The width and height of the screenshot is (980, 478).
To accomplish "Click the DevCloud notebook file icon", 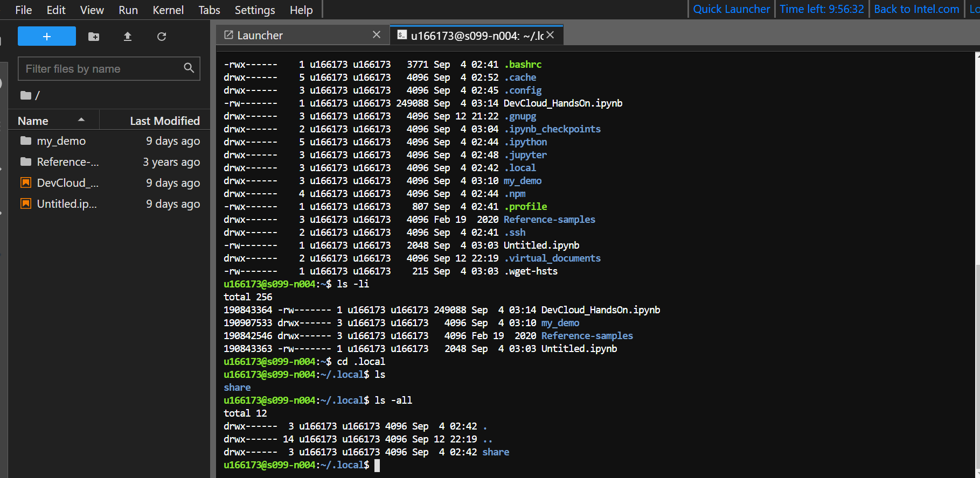I will [x=26, y=182].
